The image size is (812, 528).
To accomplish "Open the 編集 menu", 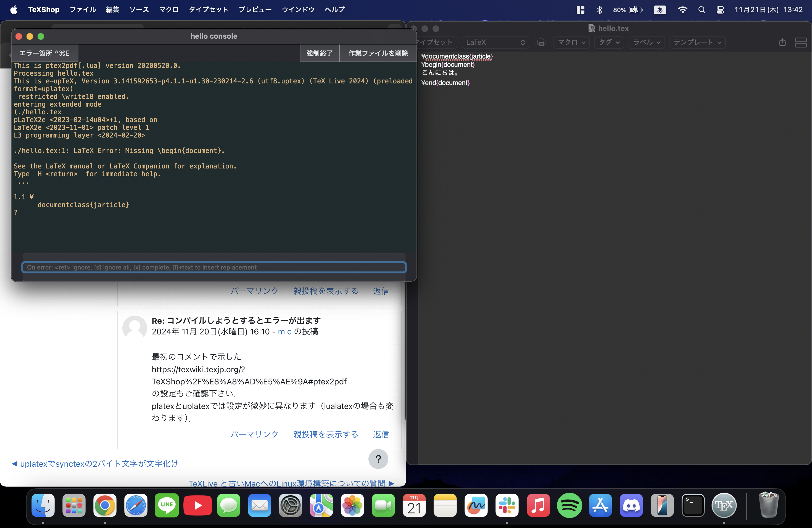I will 113,10.
